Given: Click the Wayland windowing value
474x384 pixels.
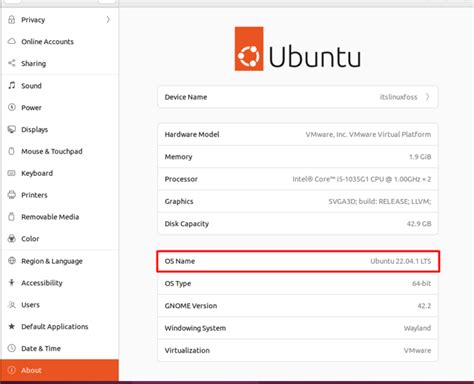Looking at the screenshot, I should 417,328.
